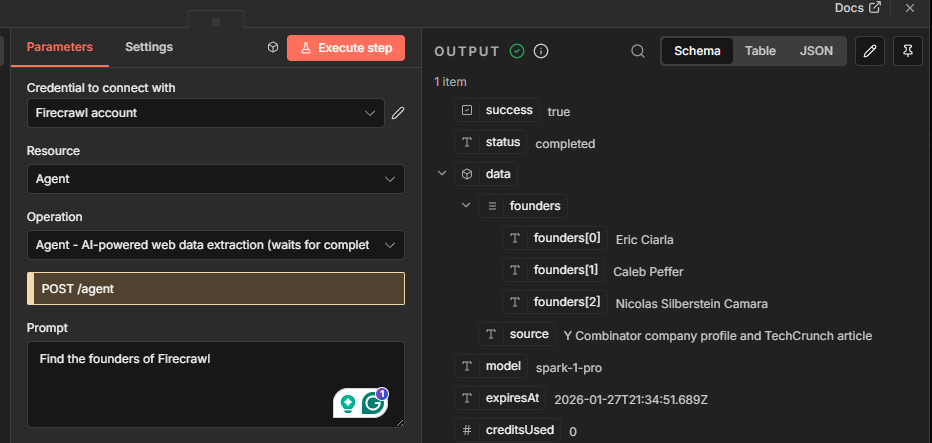
Task: Edit the Firecrawl account credential pencil
Action: tap(398, 113)
